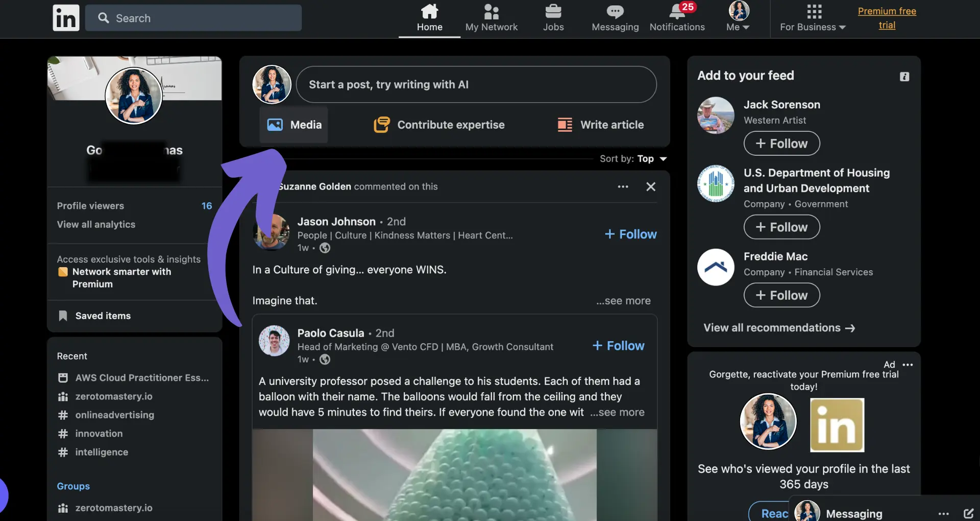Screen dimensions: 980x521
Task: Open the sidebar profile photo
Action: (x=134, y=96)
